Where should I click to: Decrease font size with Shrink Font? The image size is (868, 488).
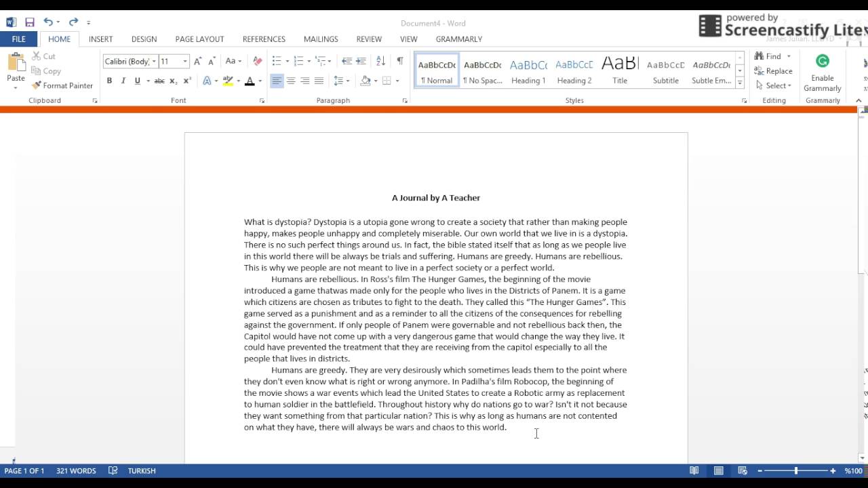pyautogui.click(x=212, y=61)
